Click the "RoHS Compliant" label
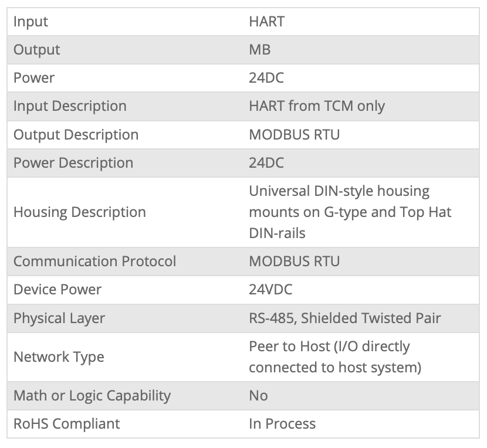The image size is (487, 448). tap(66, 423)
